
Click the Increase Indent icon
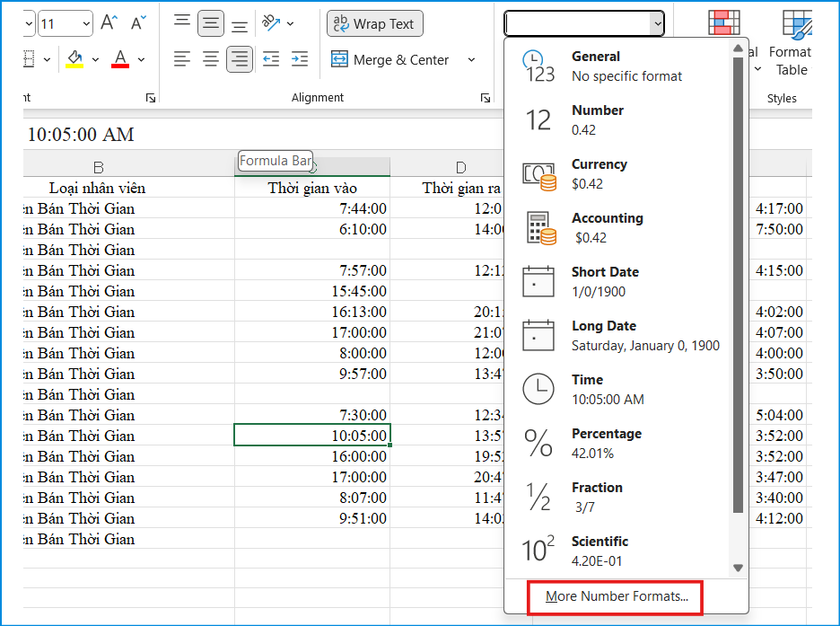pyautogui.click(x=300, y=59)
